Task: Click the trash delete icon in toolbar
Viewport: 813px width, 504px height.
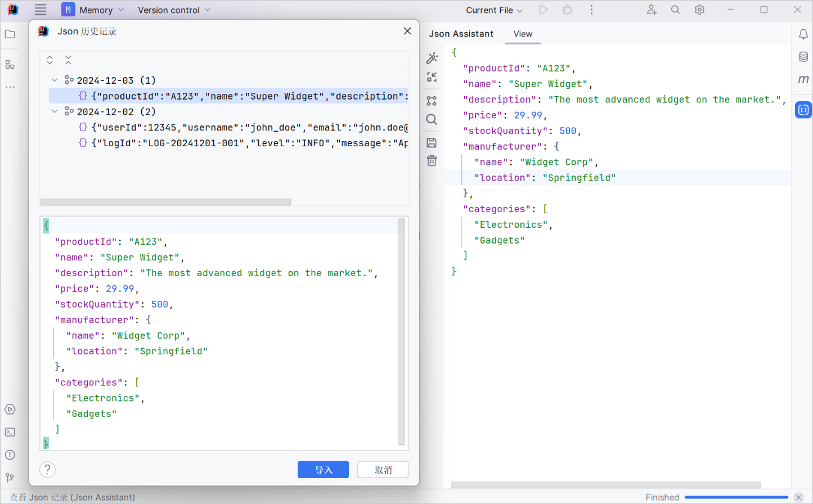Action: tap(432, 161)
